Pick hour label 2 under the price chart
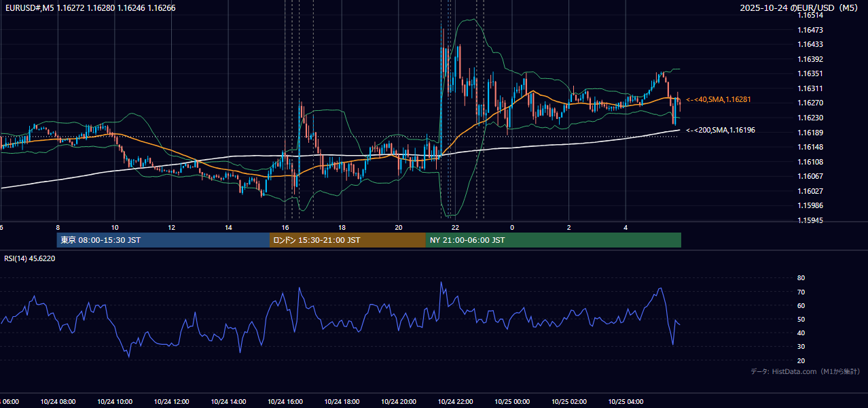 [569, 228]
